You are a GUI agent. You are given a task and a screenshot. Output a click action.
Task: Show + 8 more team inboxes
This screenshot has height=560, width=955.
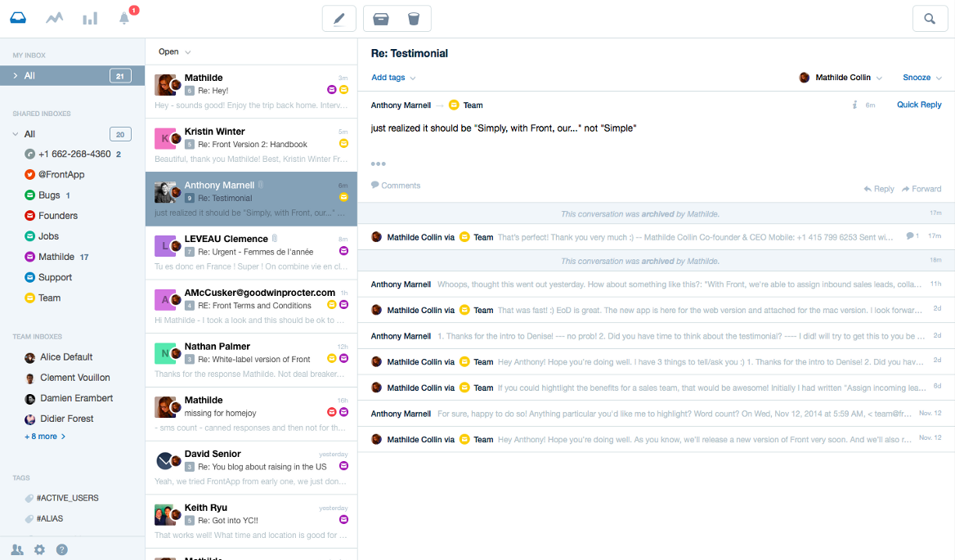click(45, 437)
